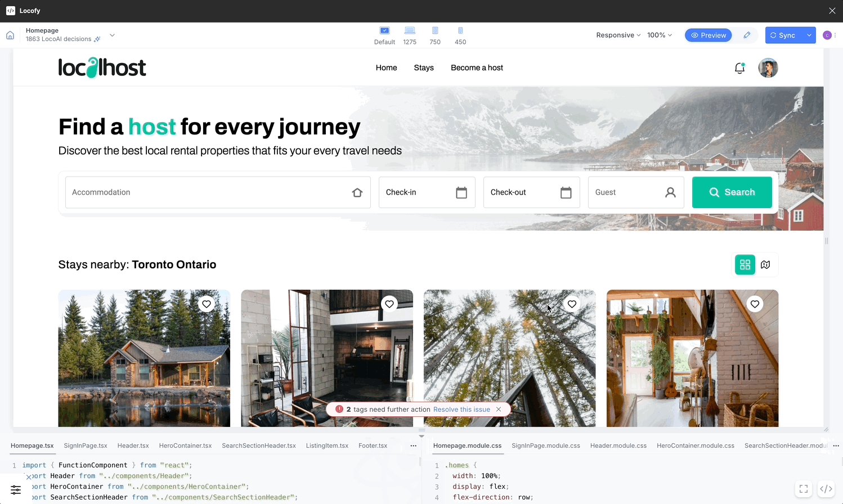Click the red warning alert icon
This screenshot has height=504, width=843.
pos(339,409)
